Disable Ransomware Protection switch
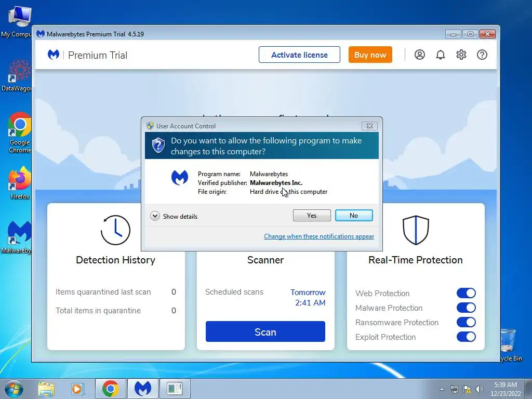Screen dimensions: 532x399 (466, 322)
